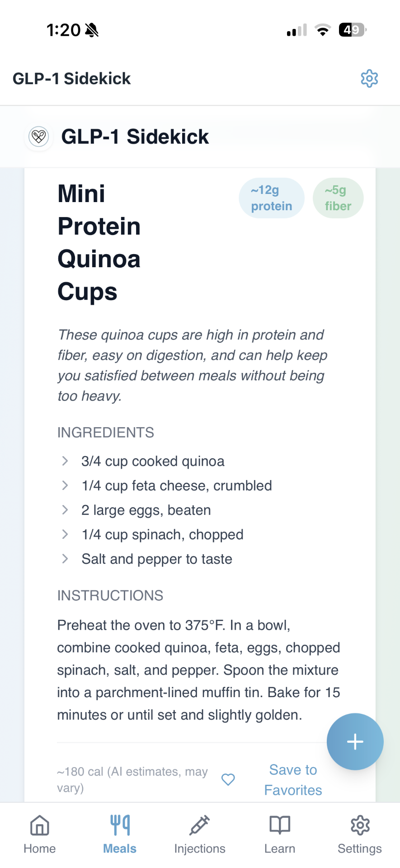Expand the cooked quinoa ingredient chevron
This screenshot has height=868, width=400.
[65, 461]
